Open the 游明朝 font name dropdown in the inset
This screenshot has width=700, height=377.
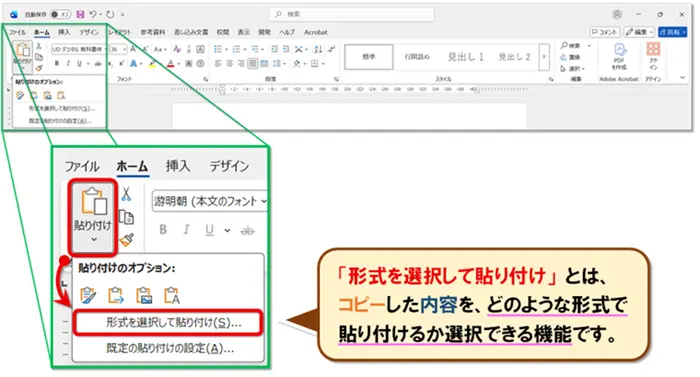(264, 201)
